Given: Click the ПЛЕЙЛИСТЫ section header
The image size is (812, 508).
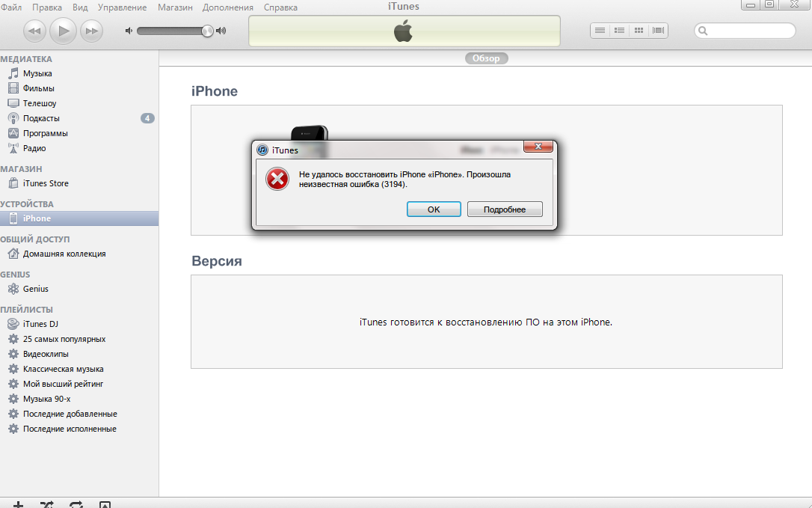Looking at the screenshot, I should coord(26,310).
